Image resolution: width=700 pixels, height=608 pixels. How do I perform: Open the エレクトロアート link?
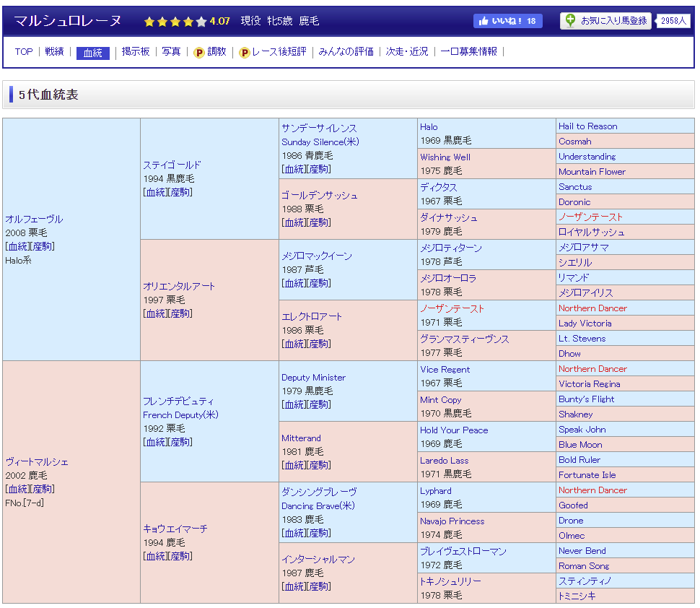point(312,317)
